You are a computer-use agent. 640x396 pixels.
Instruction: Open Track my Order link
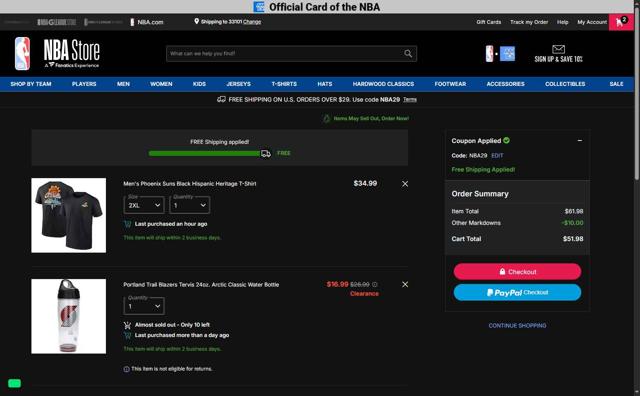(529, 22)
